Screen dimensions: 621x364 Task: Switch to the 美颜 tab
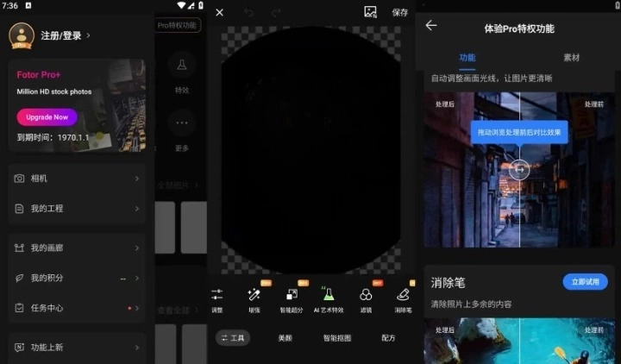285,338
